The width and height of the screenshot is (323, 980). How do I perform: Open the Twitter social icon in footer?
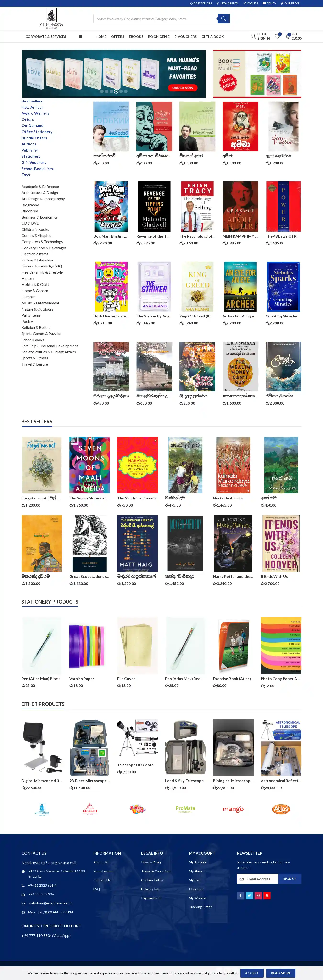(249, 895)
